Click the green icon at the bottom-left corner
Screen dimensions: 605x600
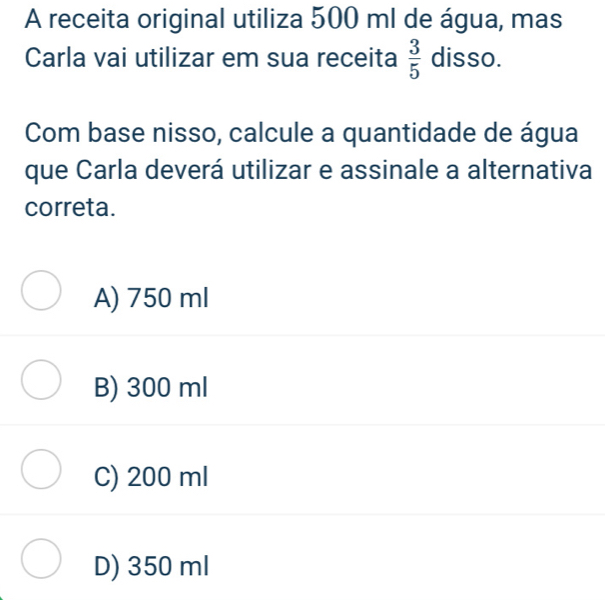point(2,597)
